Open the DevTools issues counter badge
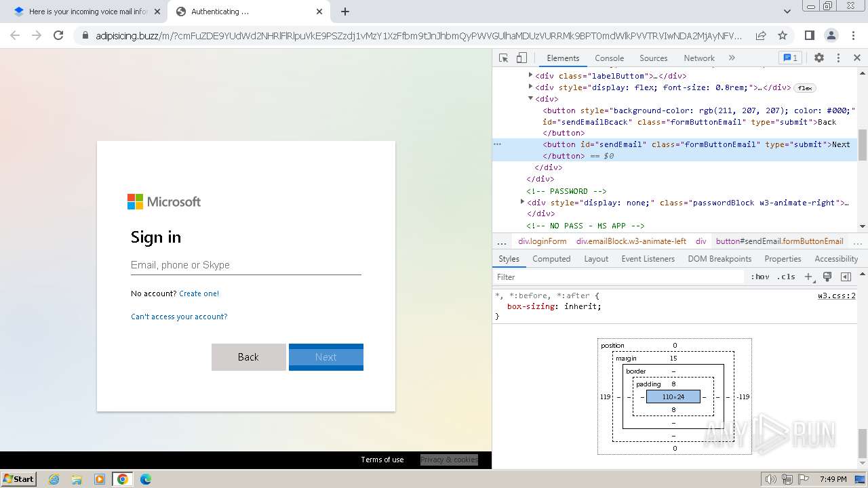This screenshot has height=488, width=868. (x=789, y=58)
